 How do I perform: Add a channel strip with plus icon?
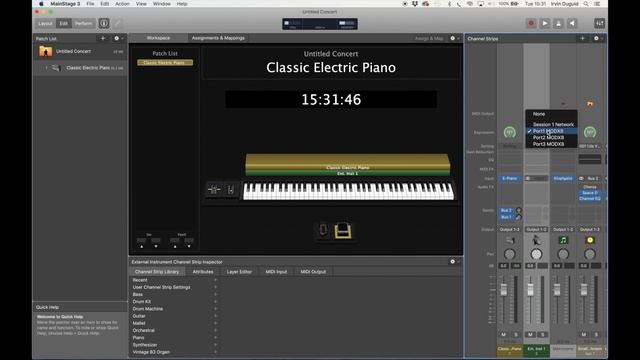pos(582,38)
